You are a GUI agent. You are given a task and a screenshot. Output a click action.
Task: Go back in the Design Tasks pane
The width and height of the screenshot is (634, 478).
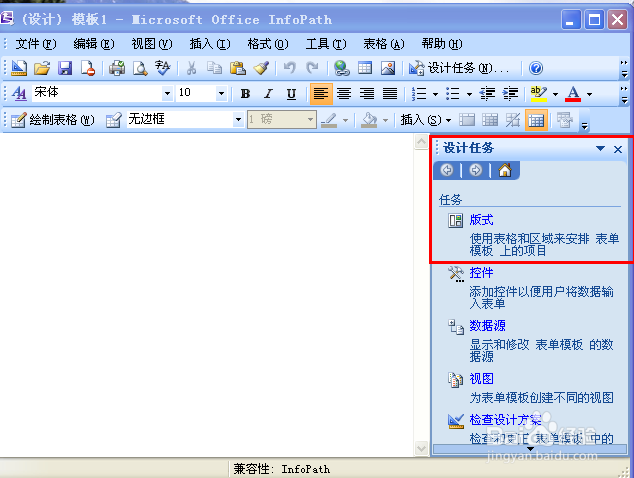click(447, 170)
